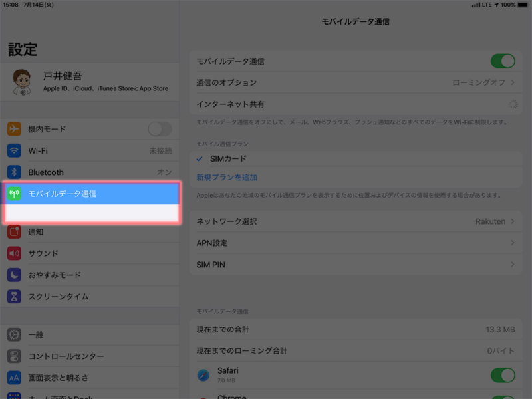The height and width of the screenshot is (399, 532).
Task: Tap the SIMカード checkmark icon
Action: [x=199, y=158]
